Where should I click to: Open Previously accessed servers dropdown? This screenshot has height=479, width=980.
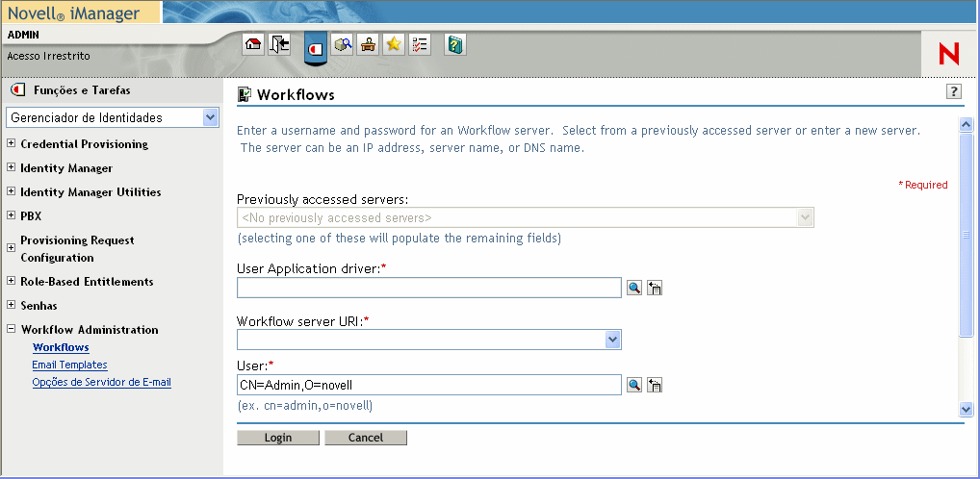point(805,218)
